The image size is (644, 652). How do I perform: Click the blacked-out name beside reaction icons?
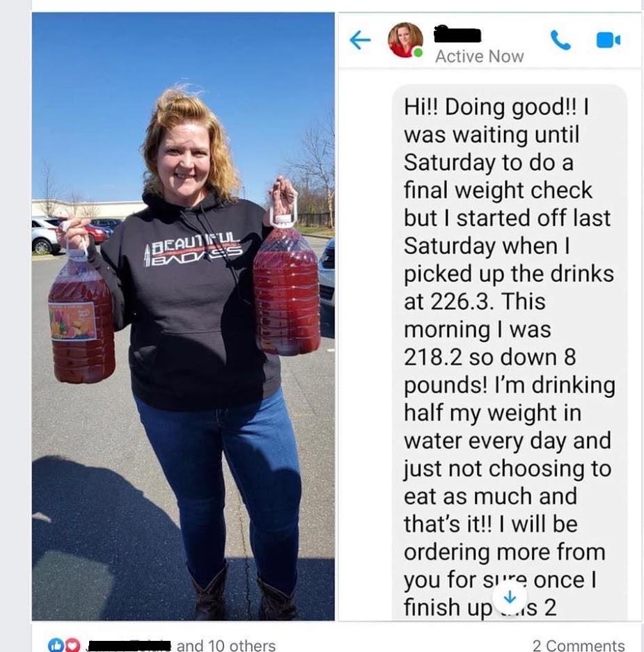click(129, 645)
